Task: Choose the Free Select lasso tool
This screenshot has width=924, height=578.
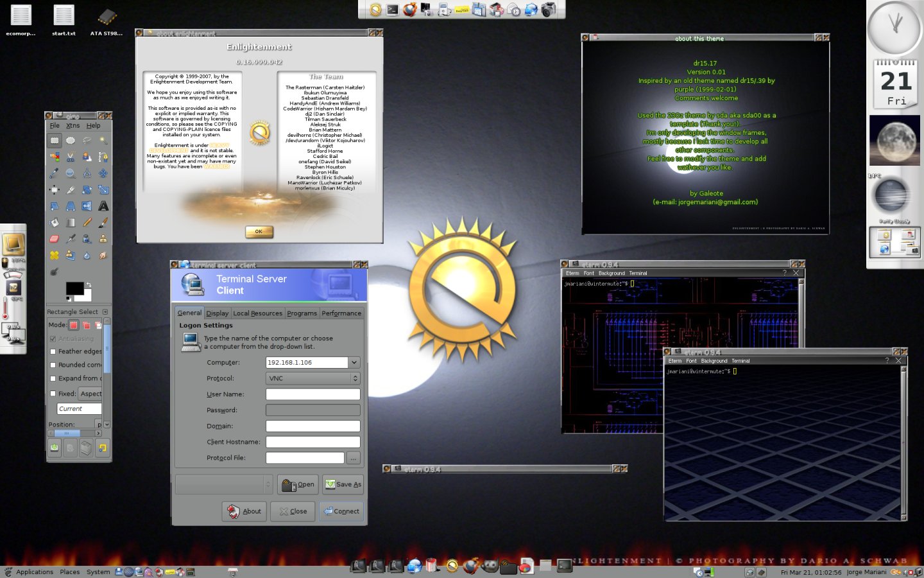Action: (87, 141)
